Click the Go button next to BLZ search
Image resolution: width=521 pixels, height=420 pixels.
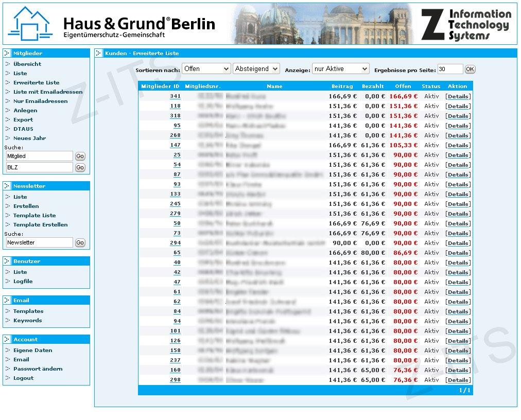[80, 167]
